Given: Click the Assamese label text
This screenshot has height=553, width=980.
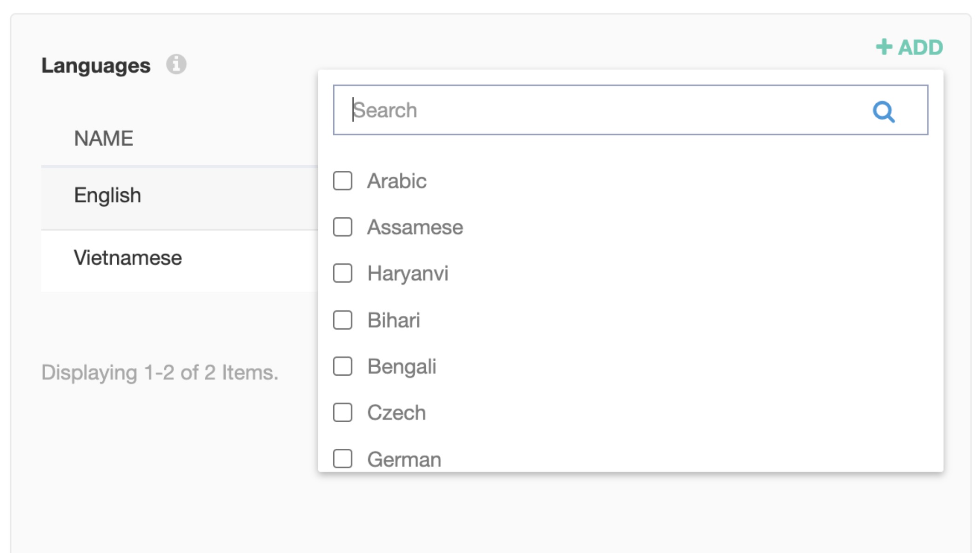Looking at the screenshot, I should point(415,228).
